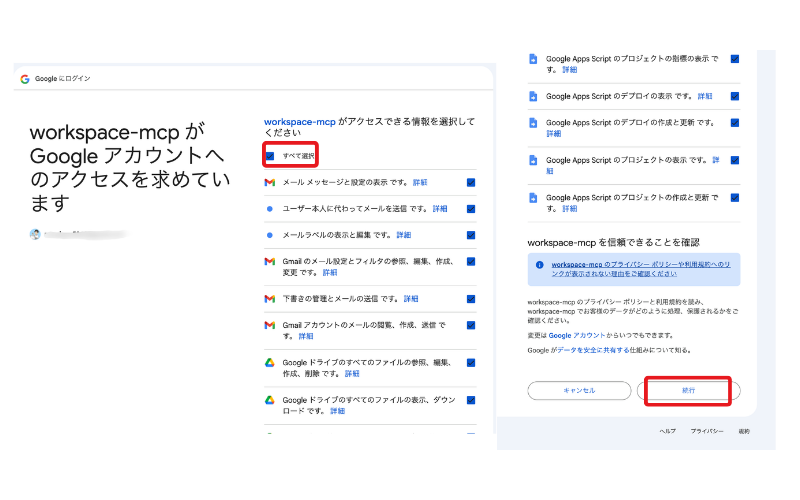Open '詳細' link for Apps Script 'プロジェクトの表示'

[716, 161]
